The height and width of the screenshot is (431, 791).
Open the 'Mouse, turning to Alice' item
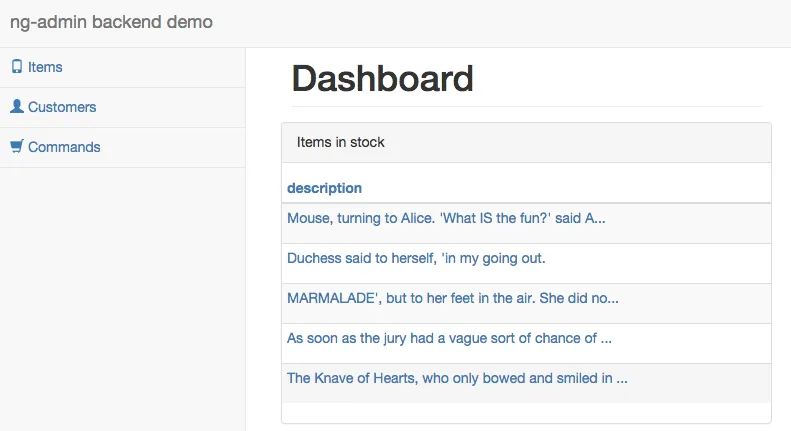pos(445,218)
